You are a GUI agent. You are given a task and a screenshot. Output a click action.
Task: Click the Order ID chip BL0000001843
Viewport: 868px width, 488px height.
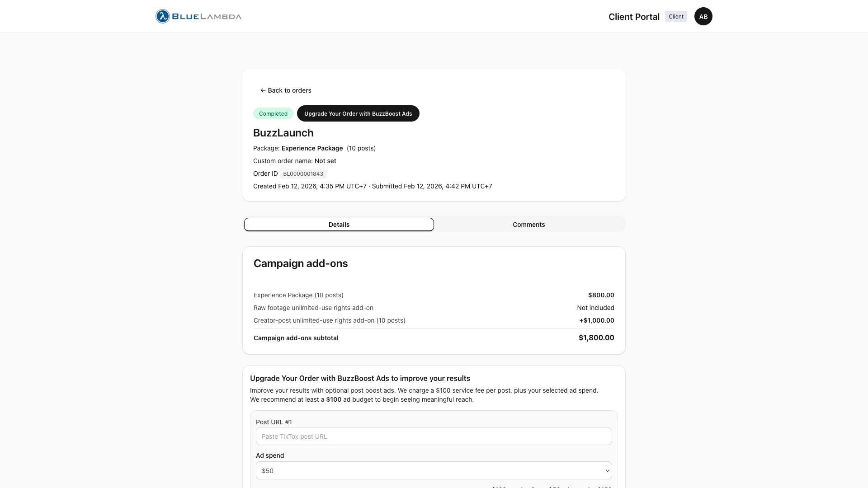pyautogui.click(x=303, y=174)
